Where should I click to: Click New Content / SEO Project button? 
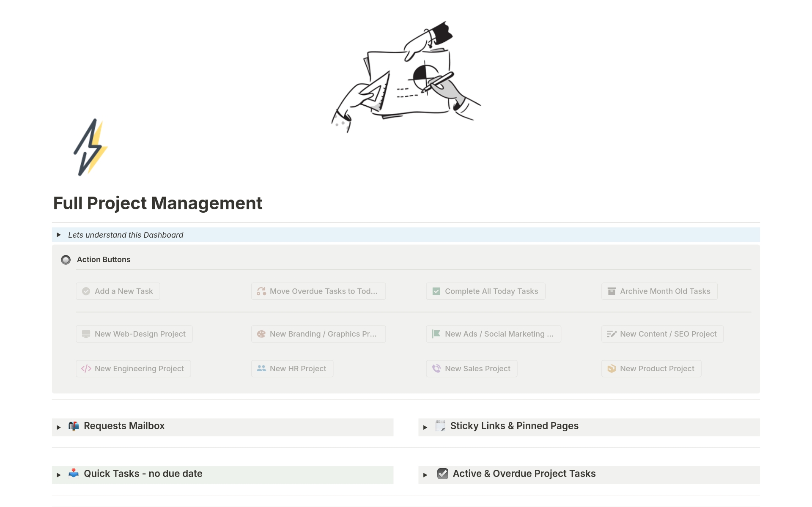pyautogui.click(x=662, y=334)
